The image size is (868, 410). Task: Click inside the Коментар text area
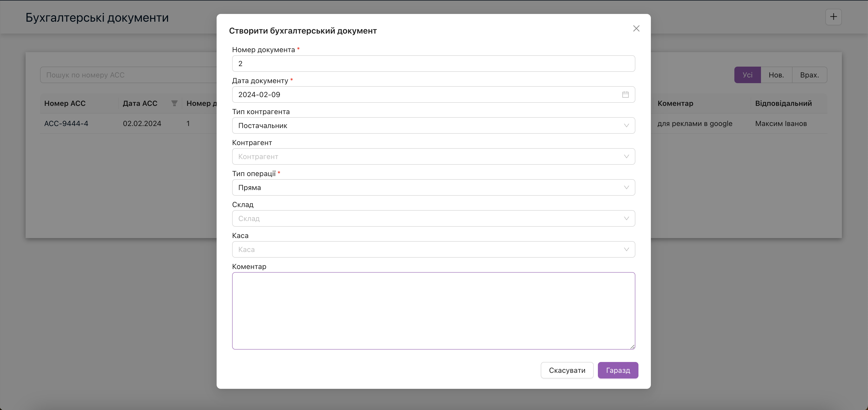pyautogui.click(x=433, y=310)
